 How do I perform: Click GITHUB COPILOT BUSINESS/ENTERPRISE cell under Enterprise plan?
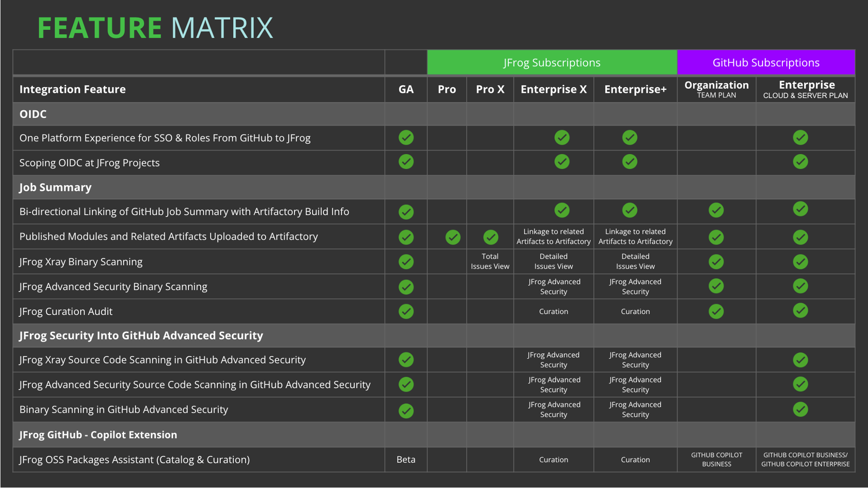pyautogui.click(x=805, y=460)
